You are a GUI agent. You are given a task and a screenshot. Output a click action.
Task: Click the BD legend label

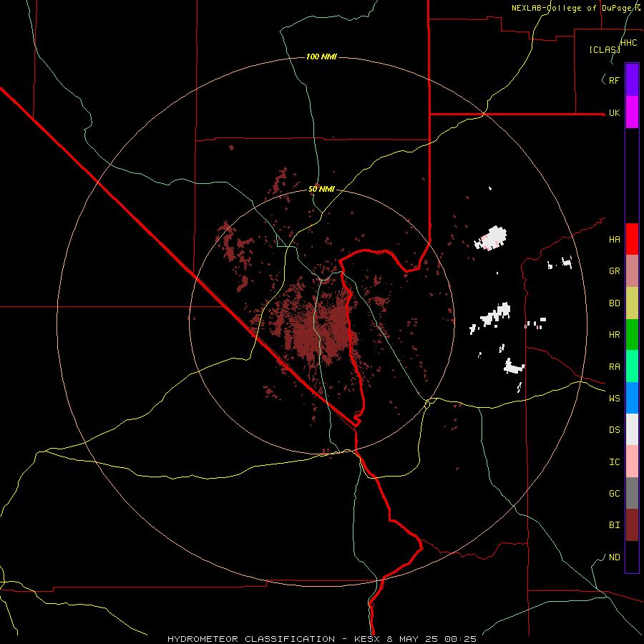pyautogui.click(x=614, y=303)
